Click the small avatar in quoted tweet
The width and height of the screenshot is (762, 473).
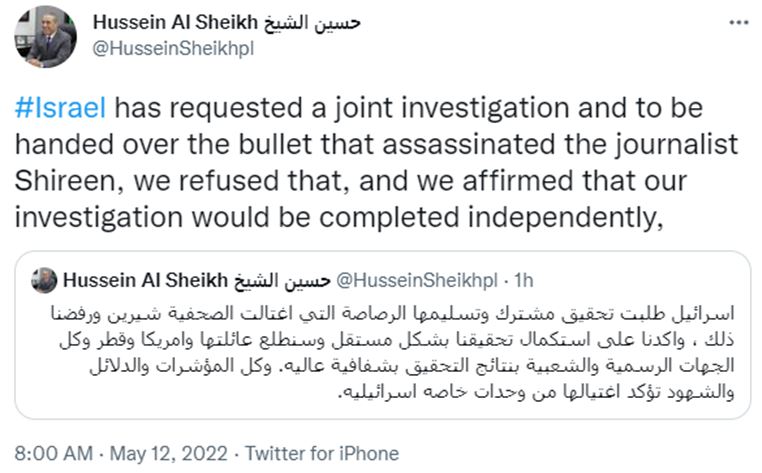44,281
